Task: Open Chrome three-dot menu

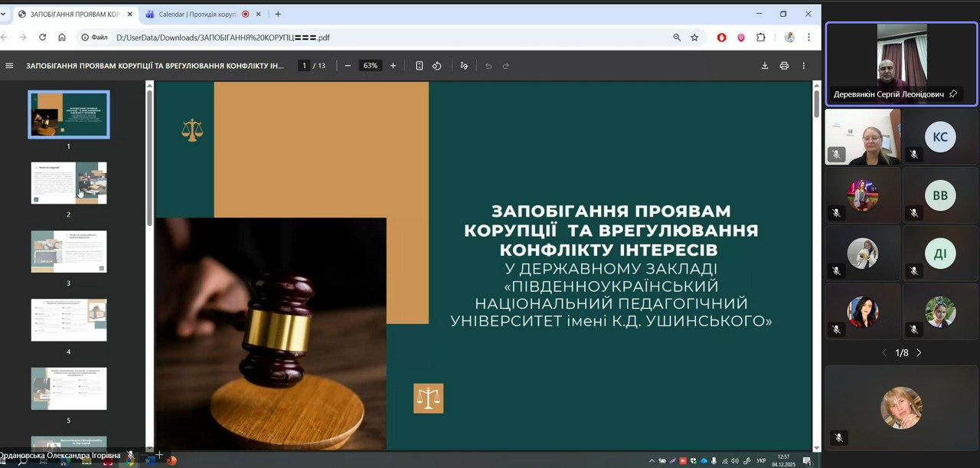Action: 808,37
